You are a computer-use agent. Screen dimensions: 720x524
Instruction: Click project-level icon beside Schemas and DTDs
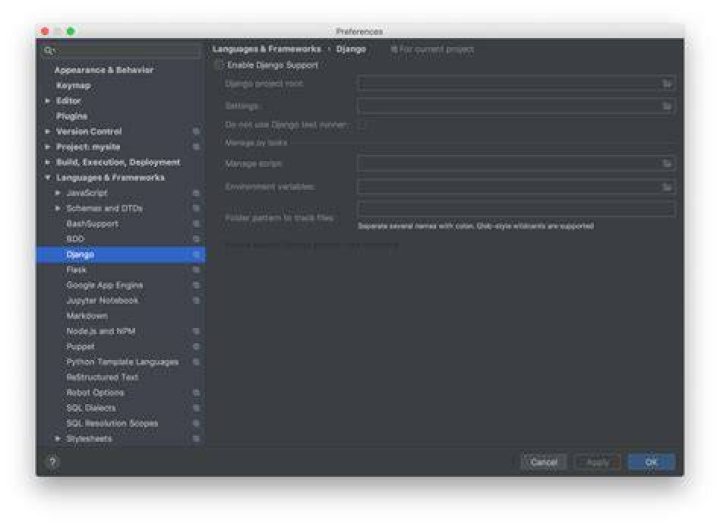[x=196, y=208]
